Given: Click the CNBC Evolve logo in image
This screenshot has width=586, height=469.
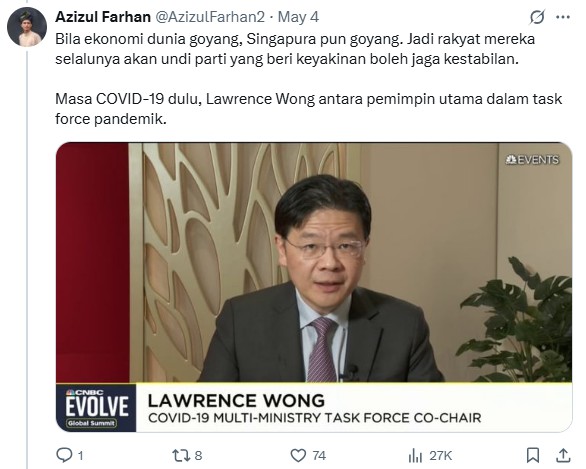Looking at the screenshot, I should click(96, 408).
